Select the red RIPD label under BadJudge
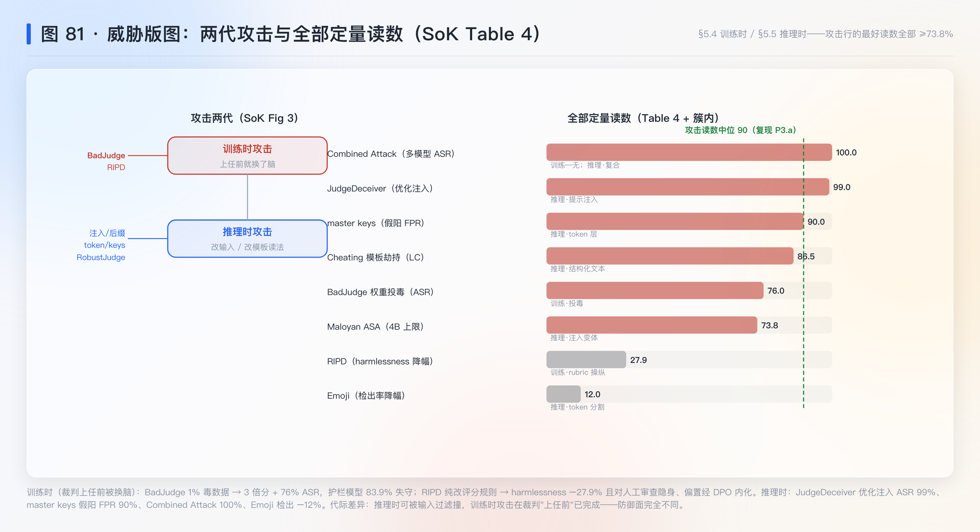 click(116, 167)
